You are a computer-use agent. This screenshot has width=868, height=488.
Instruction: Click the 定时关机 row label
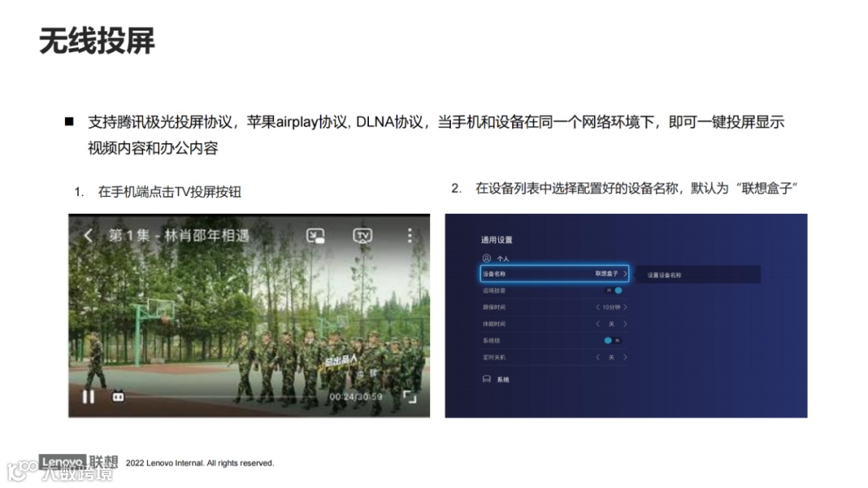pos(493,357)
